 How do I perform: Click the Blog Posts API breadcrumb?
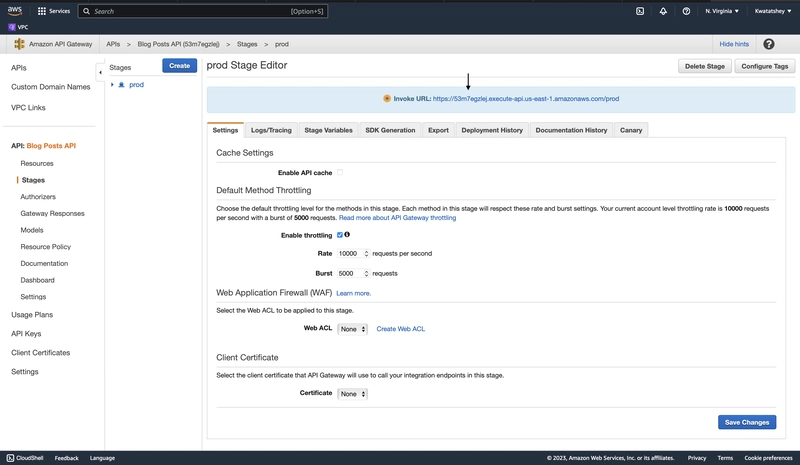pos(178,44)
